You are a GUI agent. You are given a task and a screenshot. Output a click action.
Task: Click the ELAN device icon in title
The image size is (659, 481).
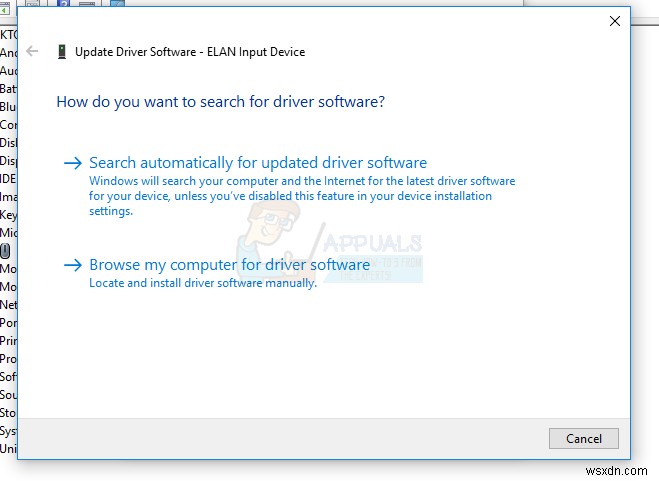62,52
